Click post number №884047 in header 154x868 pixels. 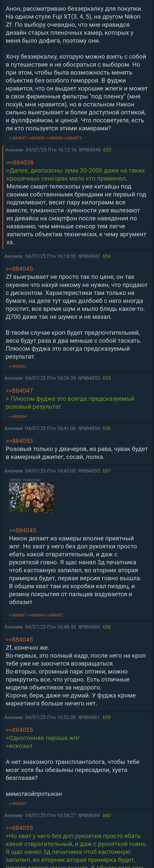[89, 256]
